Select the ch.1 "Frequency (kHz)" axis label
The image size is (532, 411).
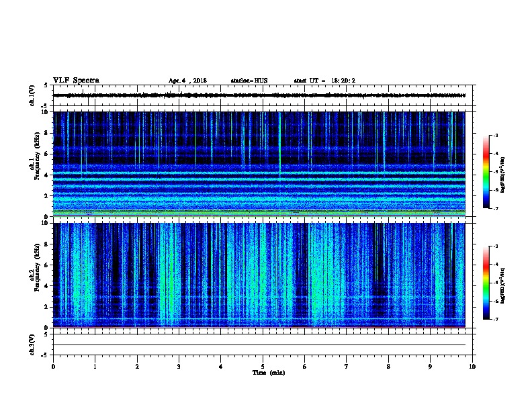pos(37,156)
